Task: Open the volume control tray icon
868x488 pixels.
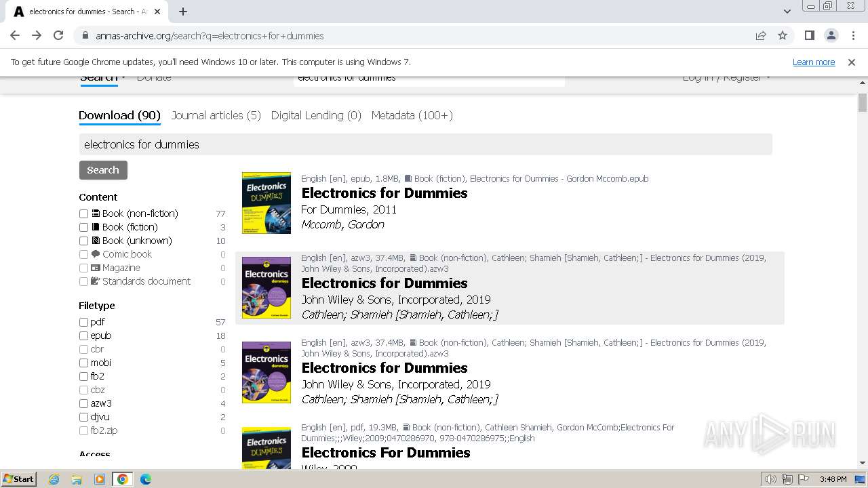Action: point(770,479)
